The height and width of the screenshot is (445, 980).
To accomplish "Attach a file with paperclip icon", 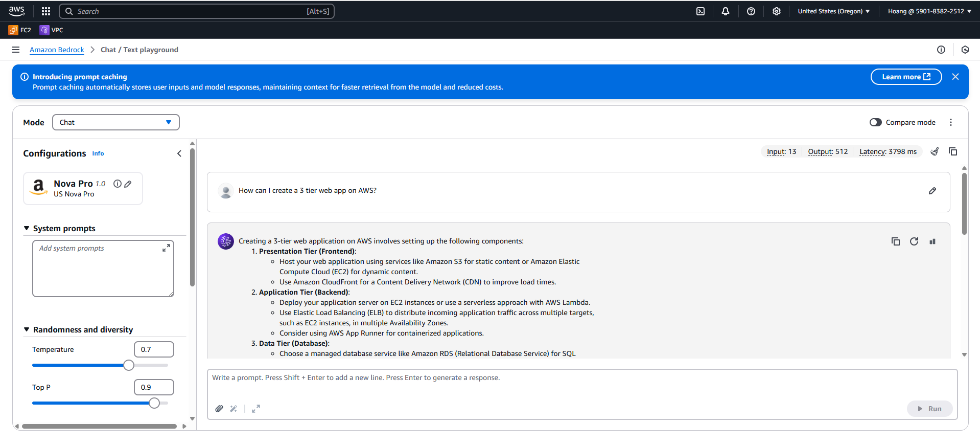I will [x=219, y=409].
